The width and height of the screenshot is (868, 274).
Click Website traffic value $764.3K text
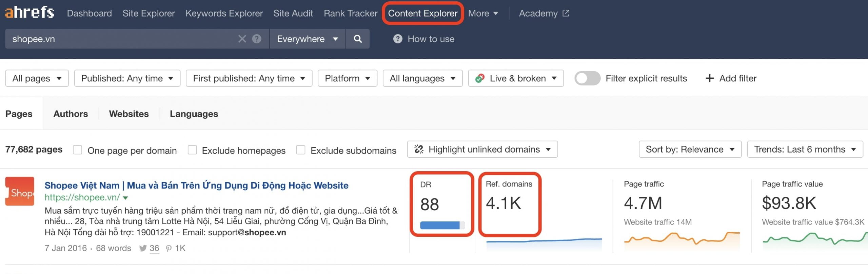[x=813, y=222]
